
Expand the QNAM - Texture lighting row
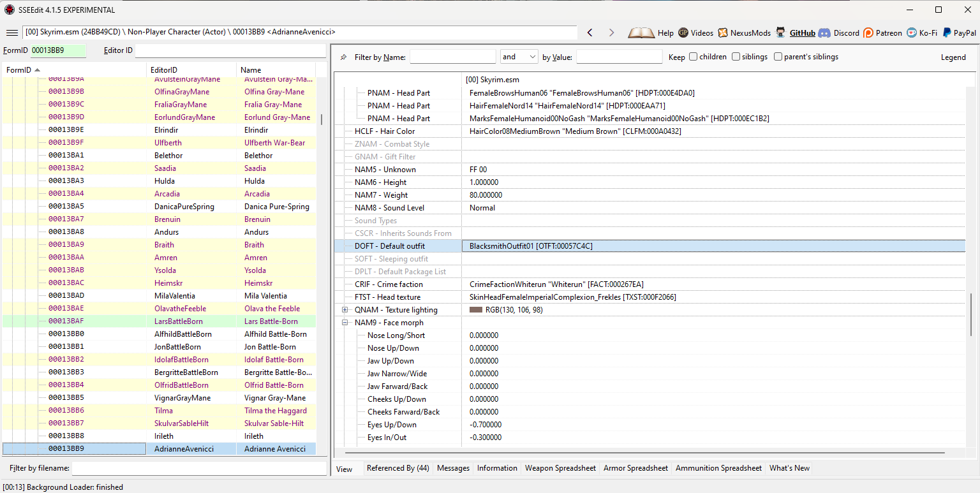coord(345,310)
